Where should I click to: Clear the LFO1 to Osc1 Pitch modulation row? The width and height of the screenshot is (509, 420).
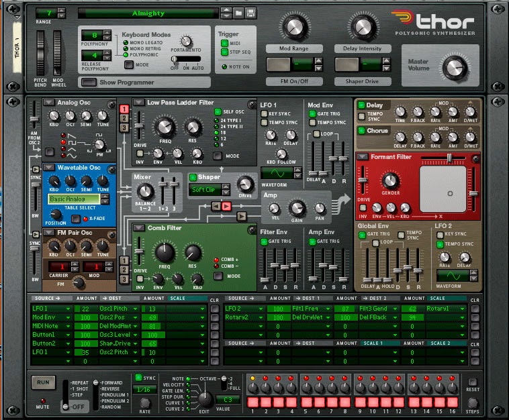click(215, 309)
